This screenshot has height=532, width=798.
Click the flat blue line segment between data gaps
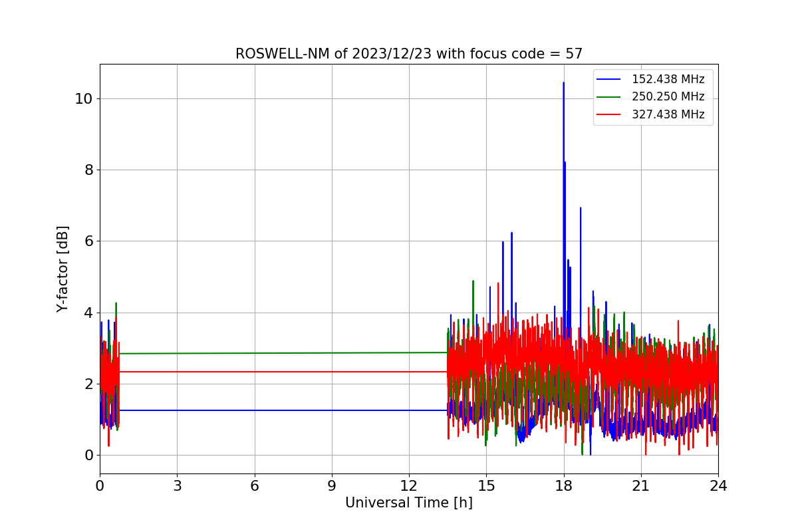pyautogui.click(x=283, y=410)
